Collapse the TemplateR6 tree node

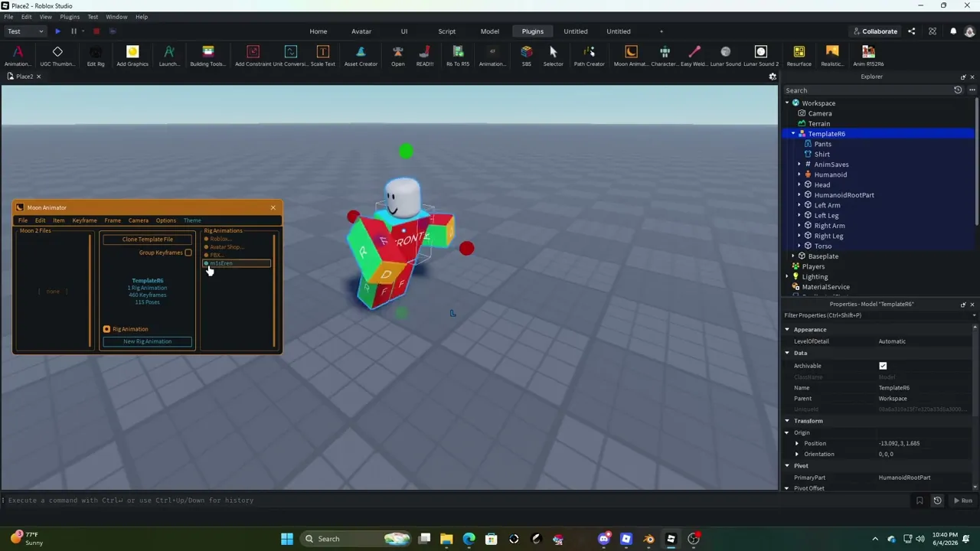point(793,134)
